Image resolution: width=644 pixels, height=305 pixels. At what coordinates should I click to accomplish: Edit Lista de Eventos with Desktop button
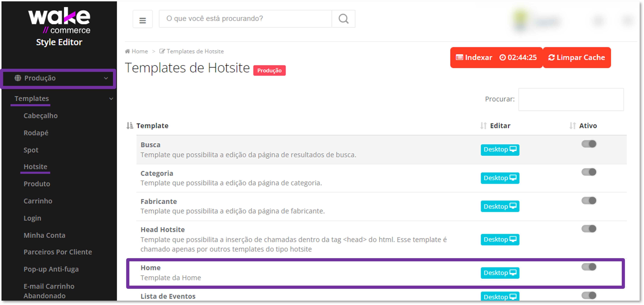pyautogui.click(x=500, y=296)
